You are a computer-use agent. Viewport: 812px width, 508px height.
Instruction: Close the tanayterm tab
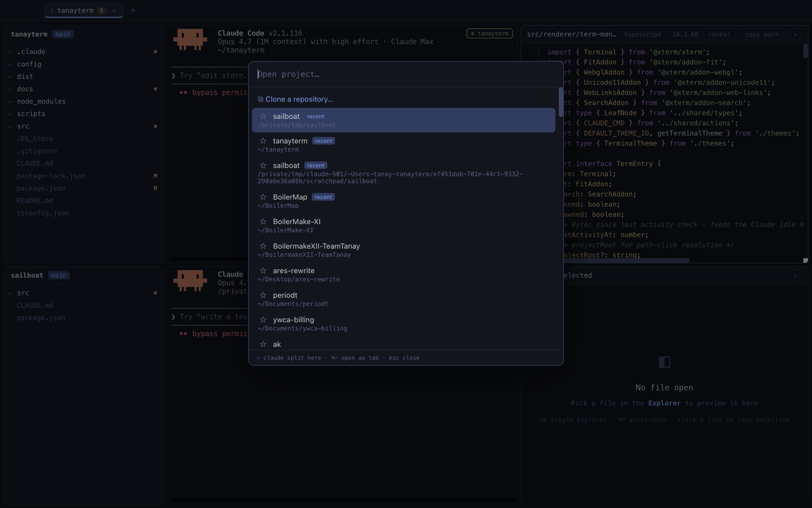[114, 11]
